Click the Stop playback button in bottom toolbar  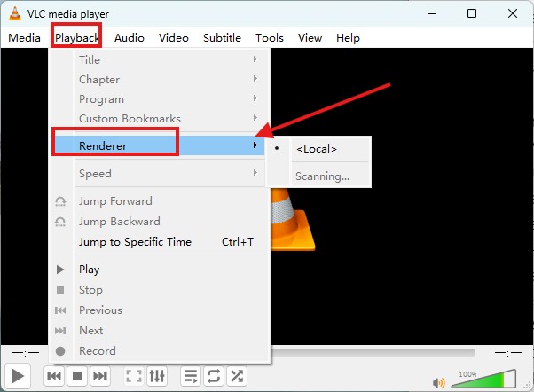(x=77, y=376)
